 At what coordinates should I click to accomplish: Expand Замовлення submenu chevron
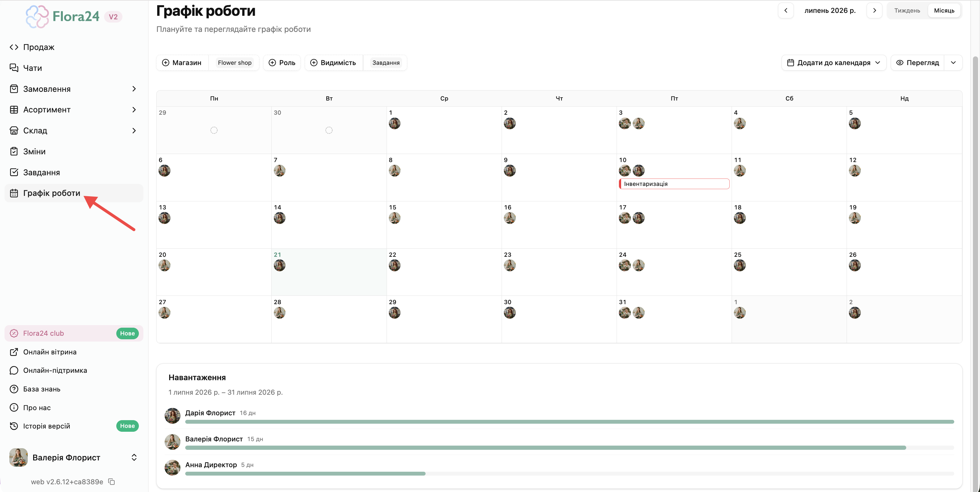coord(134,89)
